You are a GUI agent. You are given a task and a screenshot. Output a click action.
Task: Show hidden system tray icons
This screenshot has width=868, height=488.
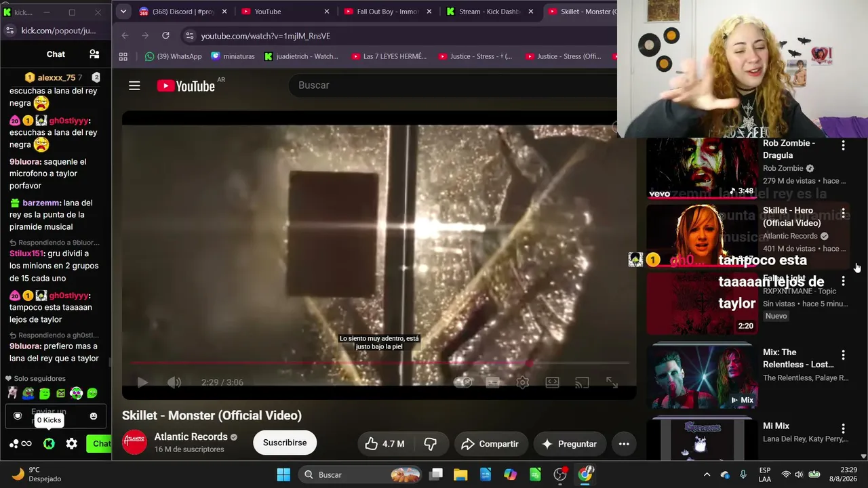(x=707, y=474)
